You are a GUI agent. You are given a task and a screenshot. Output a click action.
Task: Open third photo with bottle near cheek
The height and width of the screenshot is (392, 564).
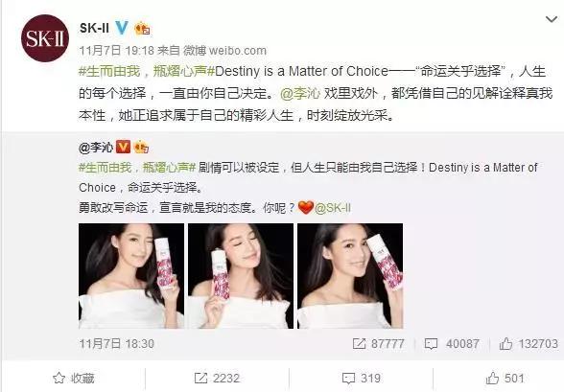click(x=350, y=276)
